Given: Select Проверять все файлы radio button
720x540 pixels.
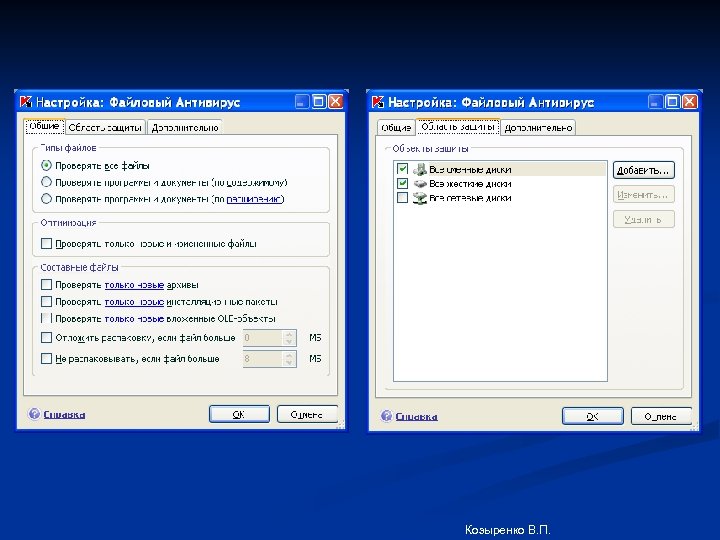Looking at the screenshot, I should [46, 165].
